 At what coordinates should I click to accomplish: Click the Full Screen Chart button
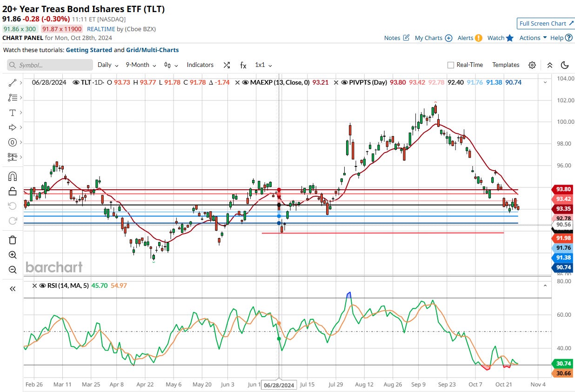click(x=546, y=24)
